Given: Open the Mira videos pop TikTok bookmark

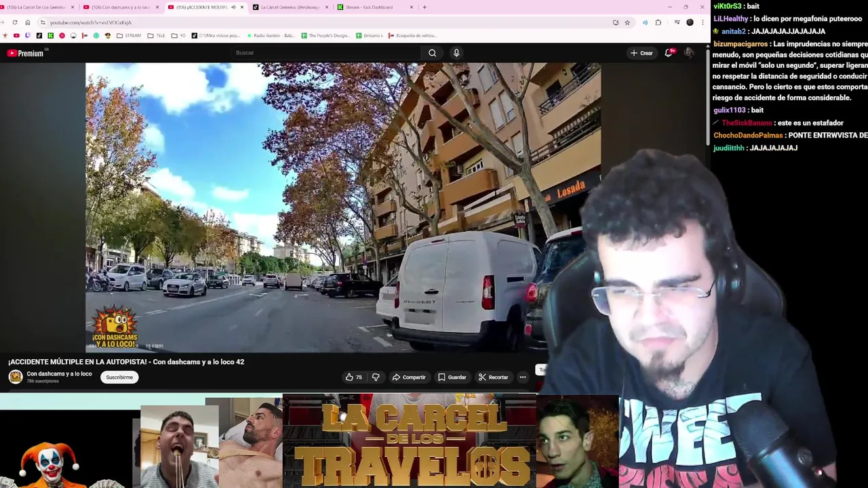Looking at the screenshot, I should click(216, 35).
